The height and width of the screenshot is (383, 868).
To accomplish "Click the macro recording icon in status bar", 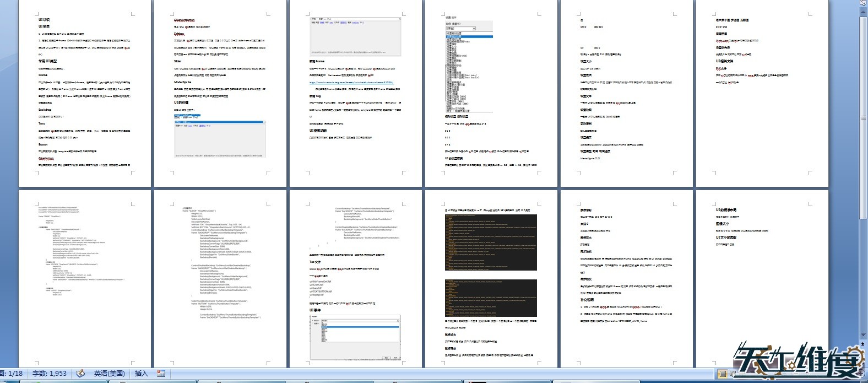I will tap(161, 374).
